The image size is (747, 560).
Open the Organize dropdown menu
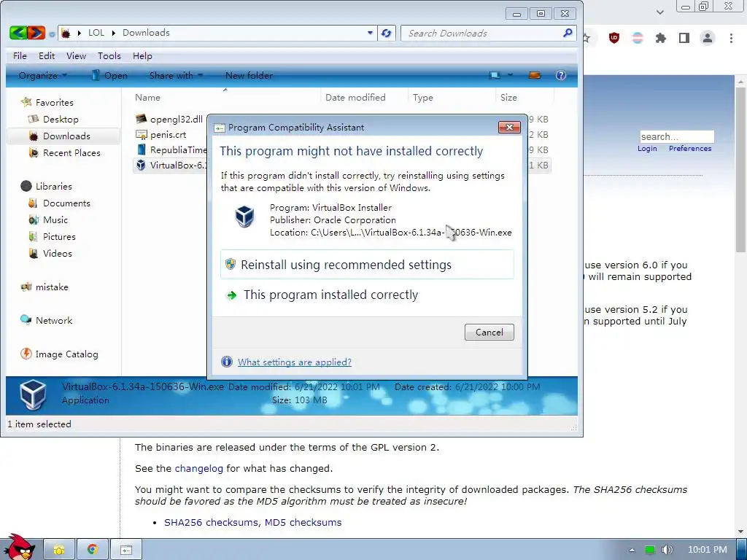[x=43, y=75]
